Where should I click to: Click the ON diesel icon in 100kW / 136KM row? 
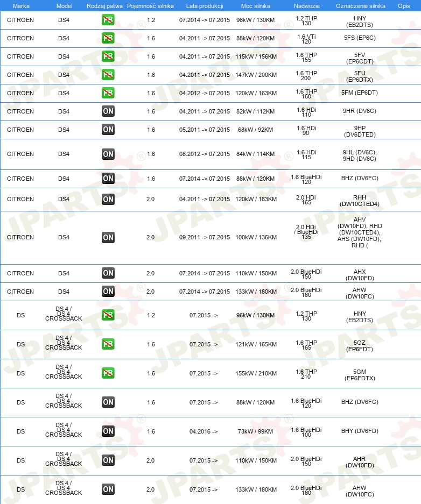pos(108,238)
